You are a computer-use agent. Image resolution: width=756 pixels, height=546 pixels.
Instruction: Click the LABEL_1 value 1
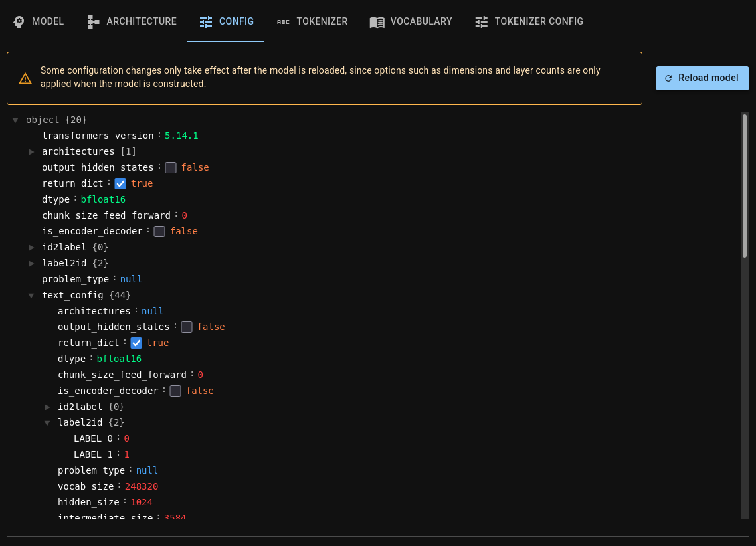coord(126,454)
